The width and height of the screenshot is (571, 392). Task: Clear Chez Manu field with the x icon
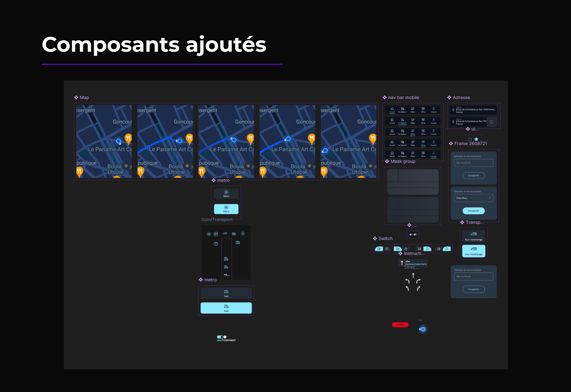pos(490,198)
